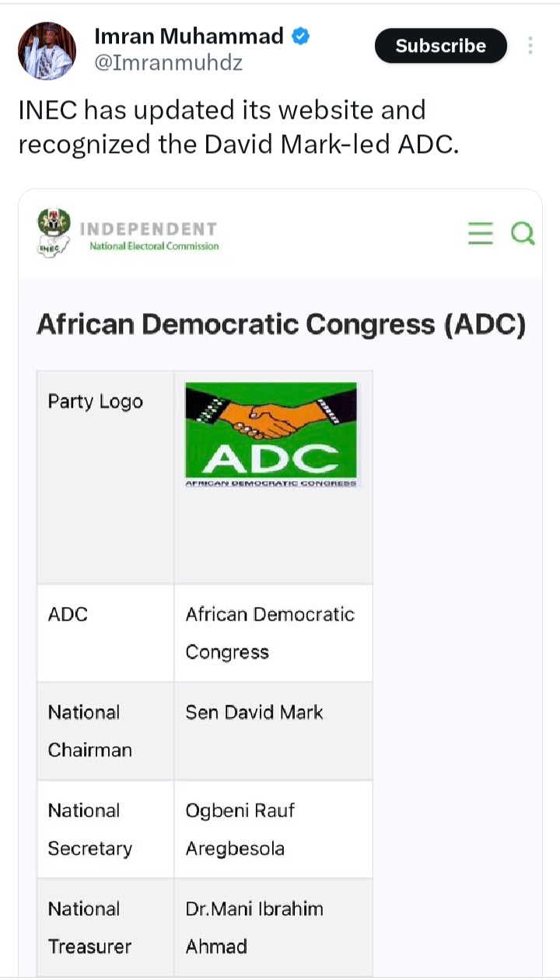Tap the ADC handshake party logo
This screenshot has width=560, height=980.
pyautogui.click(x=271, y=434)
